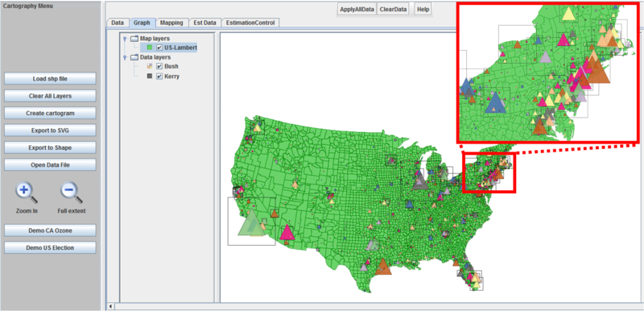Viewport: 644px width, 311px height.
Task: Click the Export to SVG button
Action: pyautogui.click(x=50, y=131)
